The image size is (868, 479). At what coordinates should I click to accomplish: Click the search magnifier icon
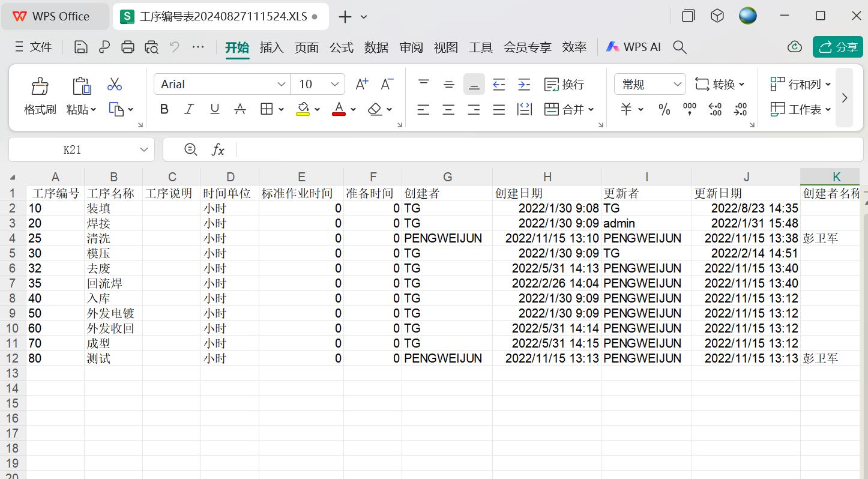click(680, 47)
